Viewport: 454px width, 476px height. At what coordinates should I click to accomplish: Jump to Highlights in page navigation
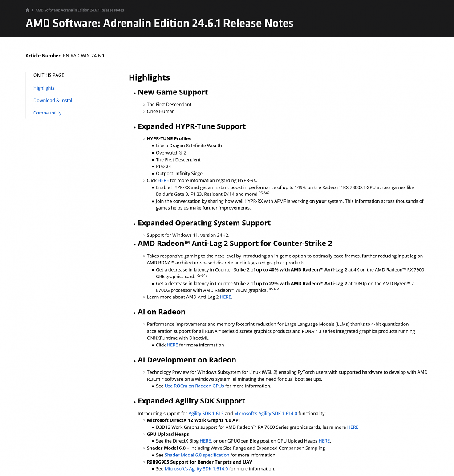pos(44,88)
